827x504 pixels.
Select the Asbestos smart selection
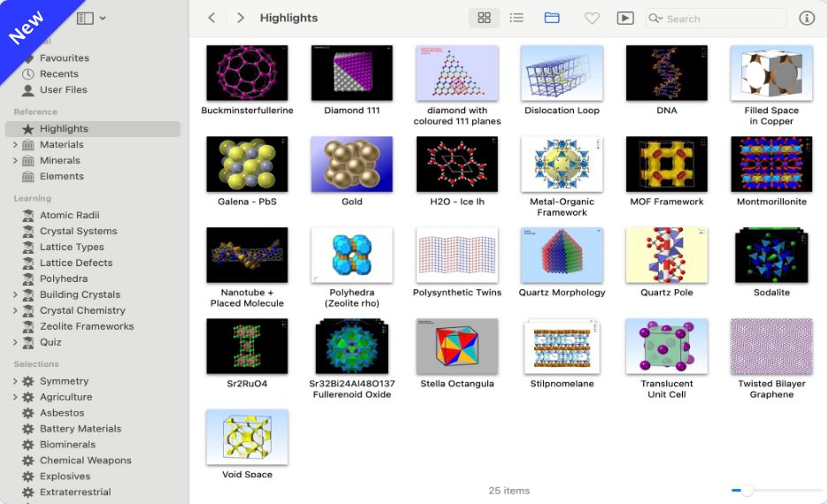pyautogui.click(x=62, y=413)
